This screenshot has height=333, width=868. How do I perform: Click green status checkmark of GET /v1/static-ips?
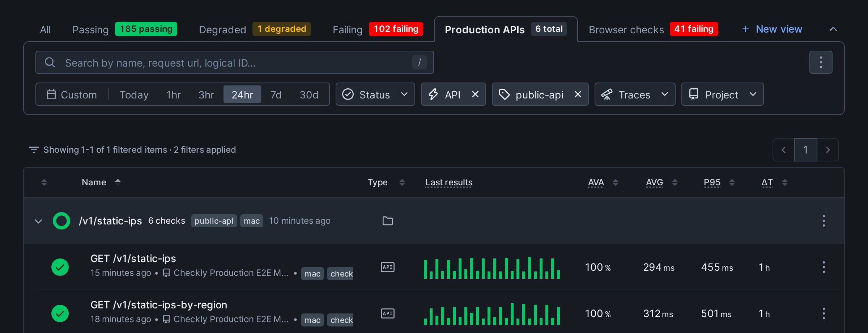click(x=60, y=267)
